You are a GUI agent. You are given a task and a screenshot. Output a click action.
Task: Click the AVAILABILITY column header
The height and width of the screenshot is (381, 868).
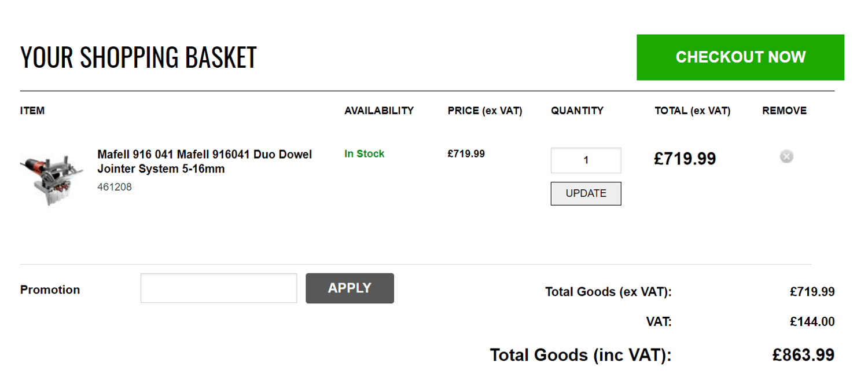click(379, 111)
